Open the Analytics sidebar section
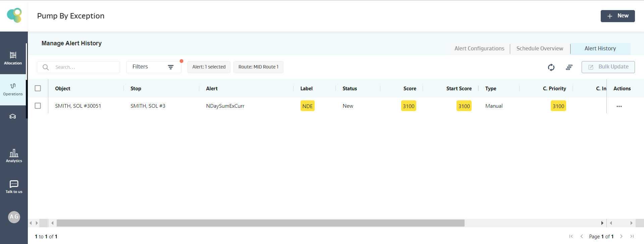644x244 pixels. [x=14, y=156]
